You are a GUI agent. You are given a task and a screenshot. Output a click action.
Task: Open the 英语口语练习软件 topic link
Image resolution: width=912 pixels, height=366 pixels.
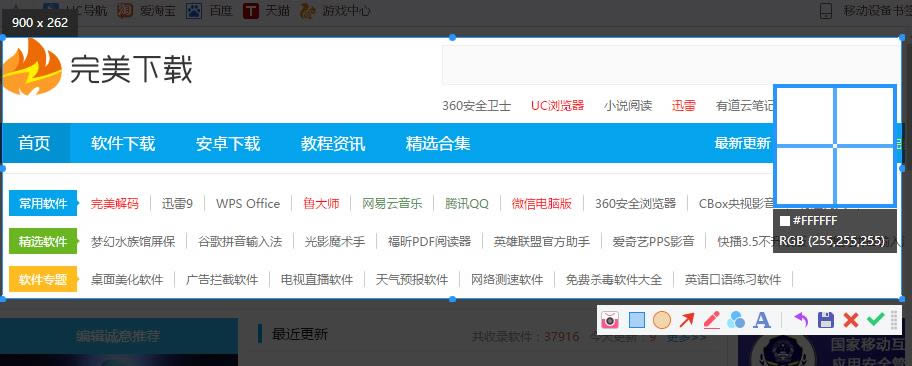point(733,280)
